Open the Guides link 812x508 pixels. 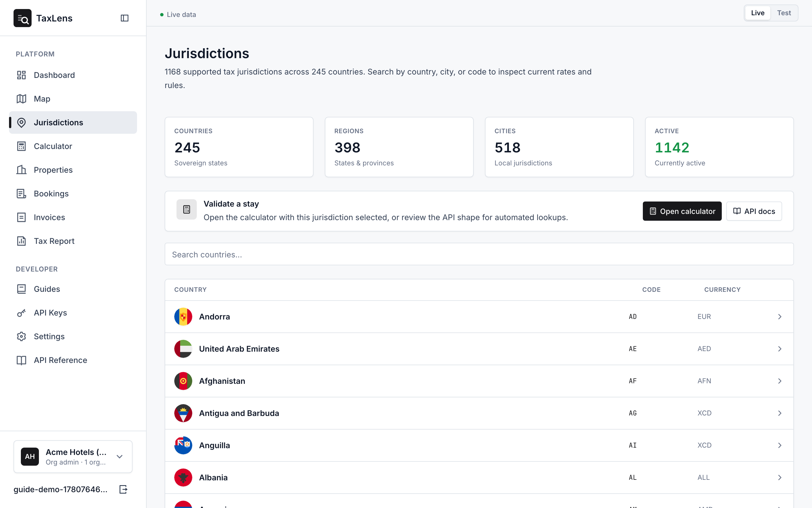pyautogui.click(x=73, y=289)
